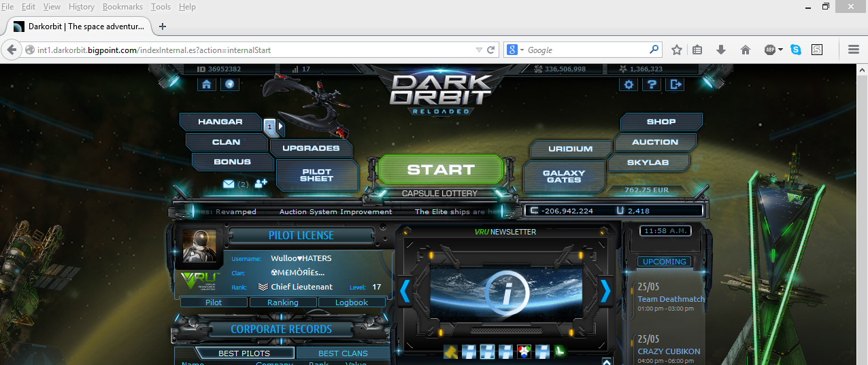Bookmark this page with star icon
The image size is (868, 365).
[677, 50]
